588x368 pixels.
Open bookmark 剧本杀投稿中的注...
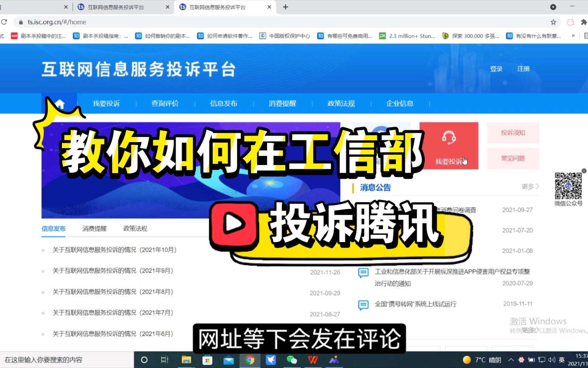38,36
